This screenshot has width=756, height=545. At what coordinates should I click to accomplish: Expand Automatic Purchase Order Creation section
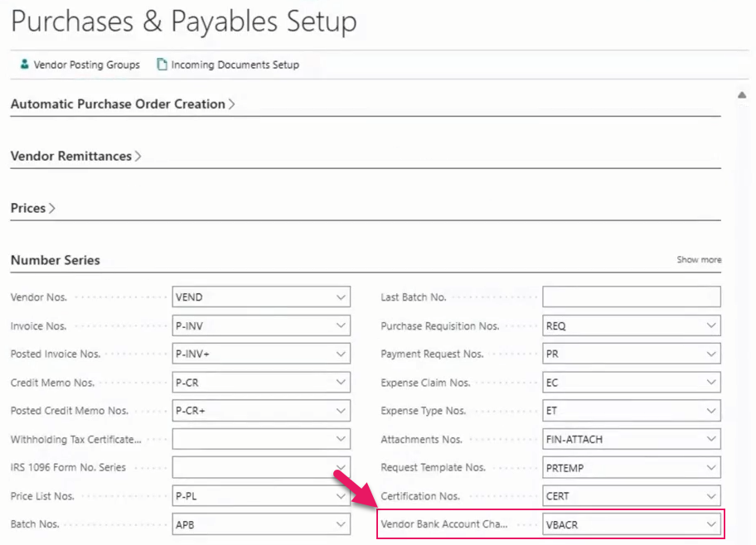point(123,104)
